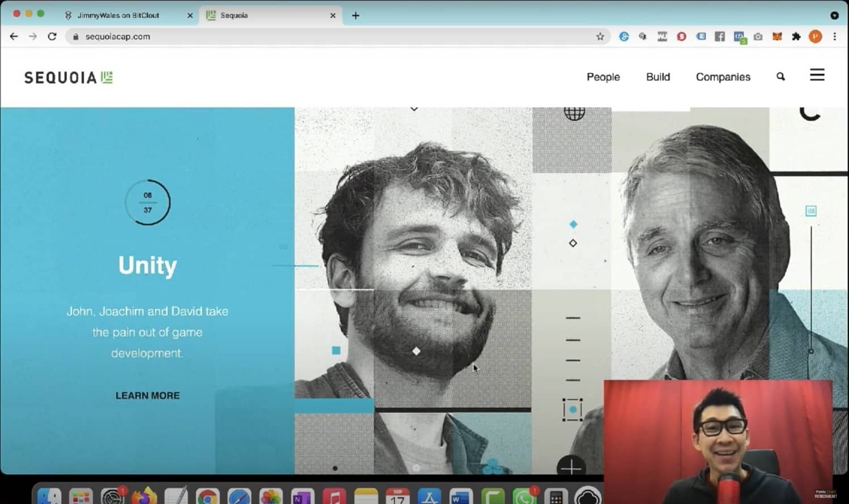This screenshot has width=849, height=504.
Task: Close the Sequoia tab
Action: 333,15
